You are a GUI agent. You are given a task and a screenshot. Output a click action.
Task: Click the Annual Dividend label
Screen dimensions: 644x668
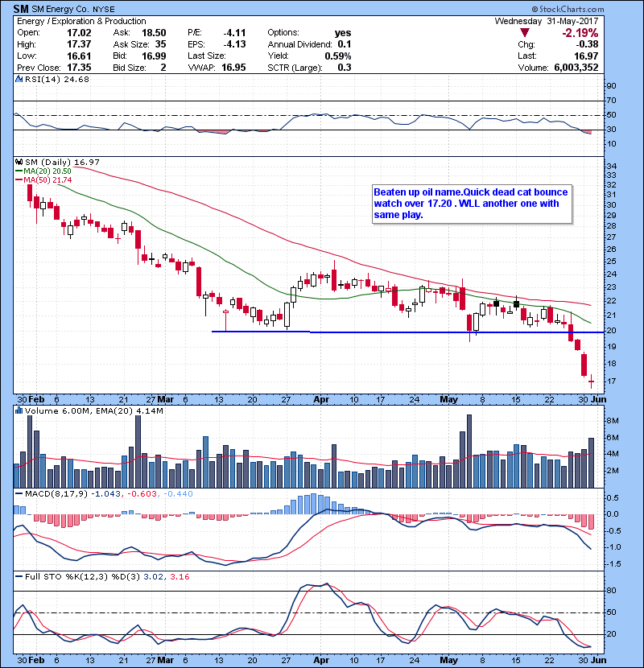[299, 44]
